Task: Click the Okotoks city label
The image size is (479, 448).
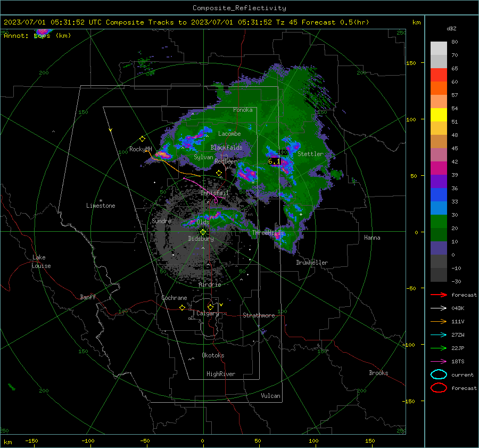Action: tap(213, 355)
